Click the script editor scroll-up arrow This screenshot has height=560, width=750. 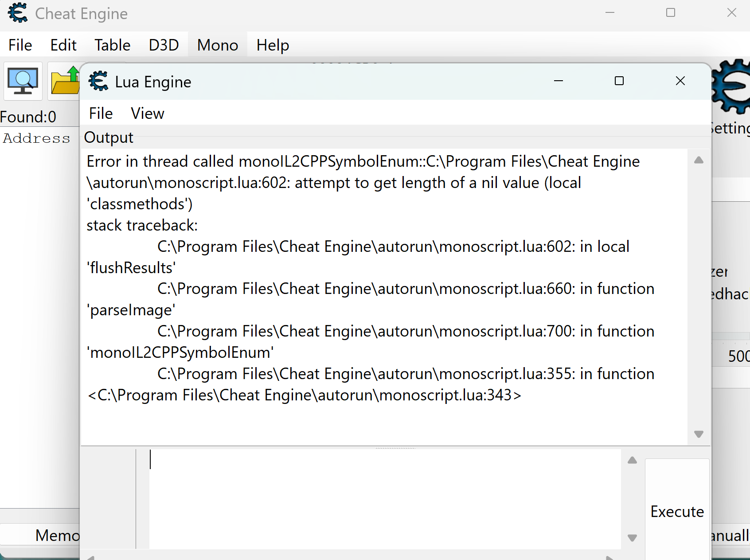pos(633,460)
